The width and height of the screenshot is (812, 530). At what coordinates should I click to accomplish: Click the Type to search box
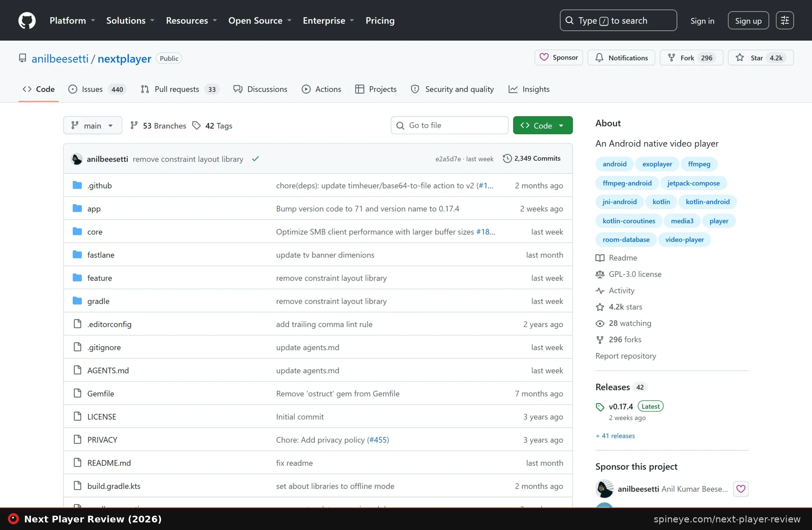618,21
